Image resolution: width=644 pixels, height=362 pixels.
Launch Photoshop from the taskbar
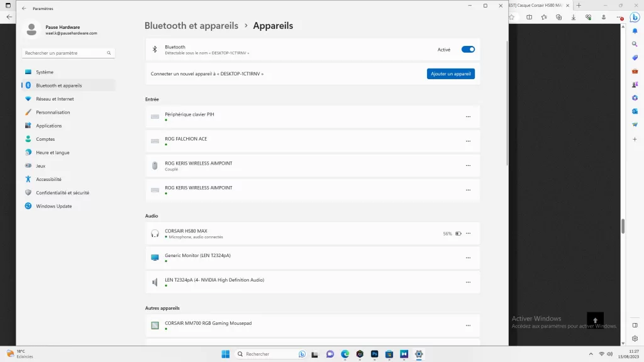click(375, 354)
